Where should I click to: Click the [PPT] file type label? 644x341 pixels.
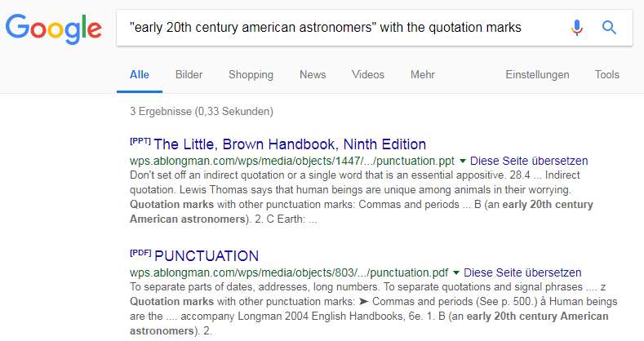point(140,141)
